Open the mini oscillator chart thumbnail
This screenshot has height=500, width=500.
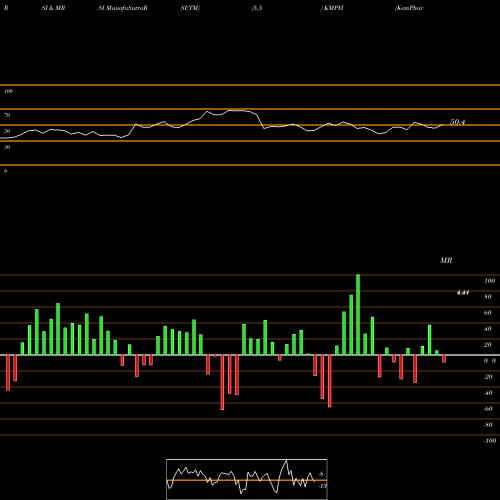click(x=247, y=479)
